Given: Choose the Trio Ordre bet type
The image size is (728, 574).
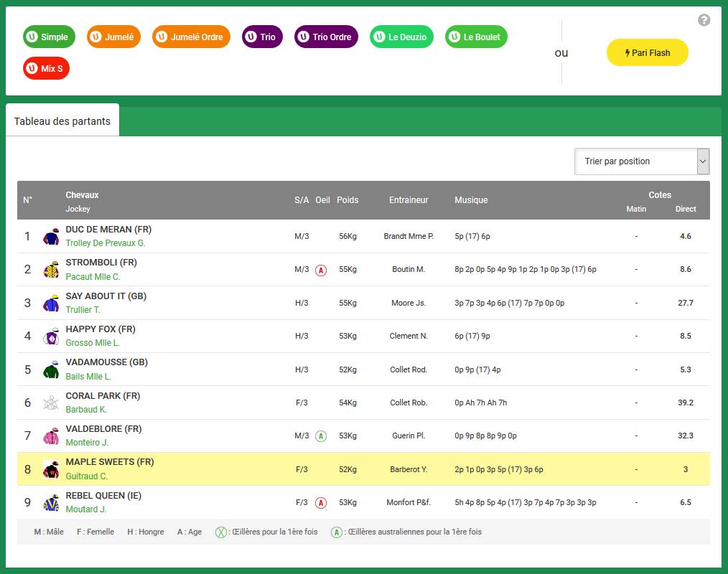Looking at the screenshot, I should [326, 37].
